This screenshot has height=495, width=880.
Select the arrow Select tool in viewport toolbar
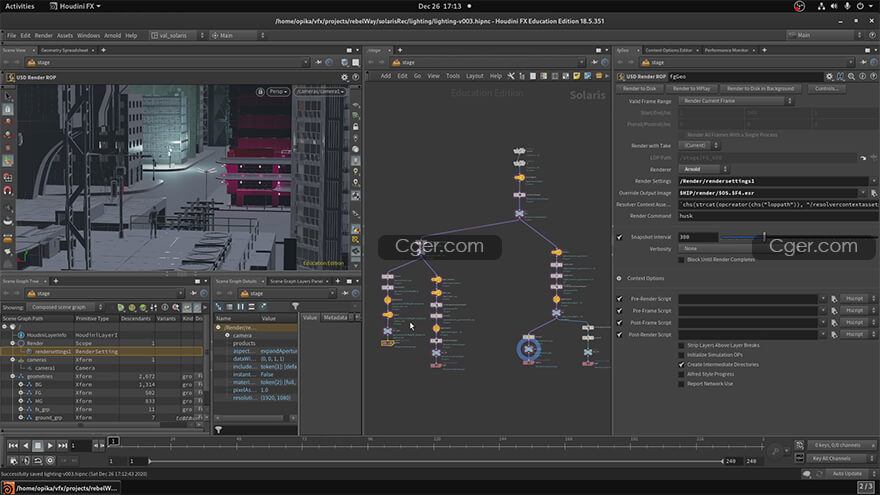[x=8, y=97]
